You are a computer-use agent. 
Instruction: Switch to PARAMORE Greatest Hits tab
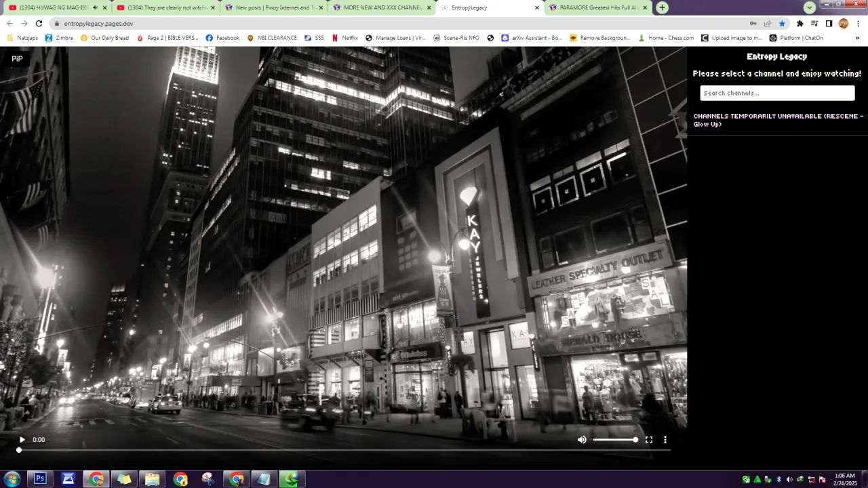(599, 7)
